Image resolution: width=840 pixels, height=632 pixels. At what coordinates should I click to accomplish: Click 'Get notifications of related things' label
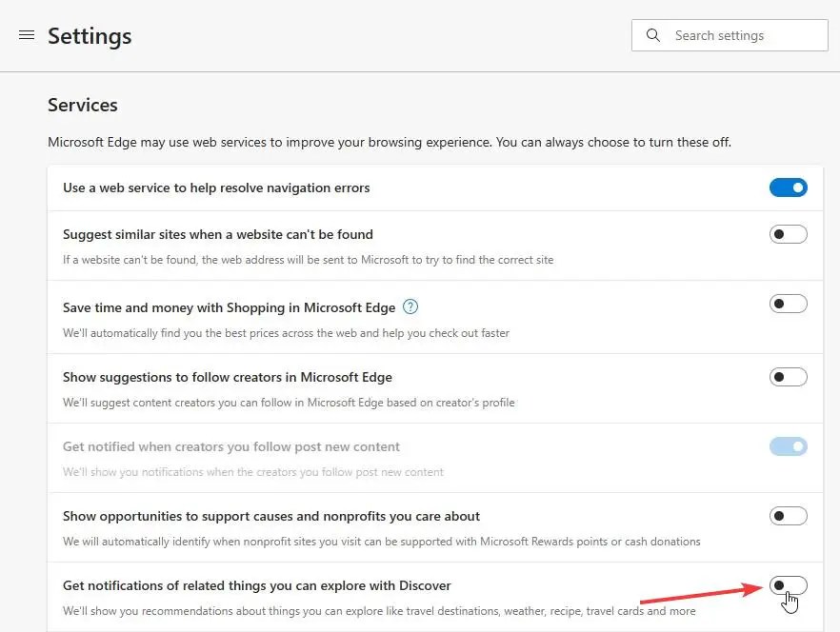click(x=256, y=586)
